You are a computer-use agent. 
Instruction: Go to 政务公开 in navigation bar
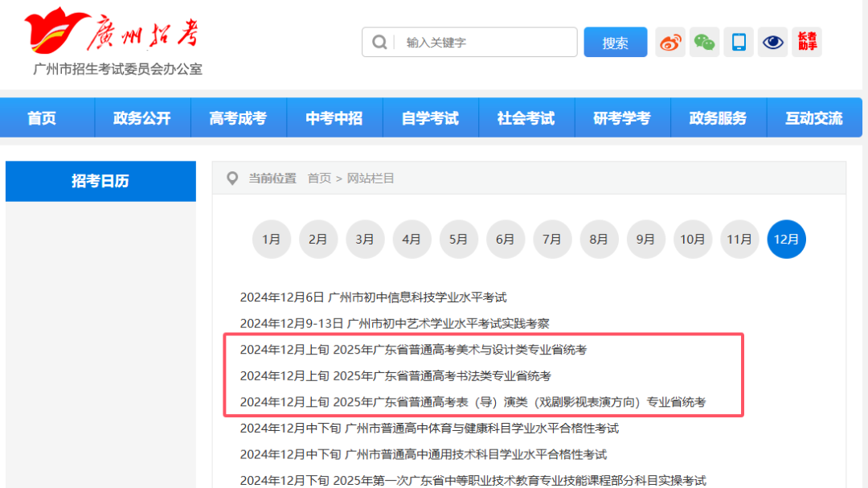tap(142, 118)
